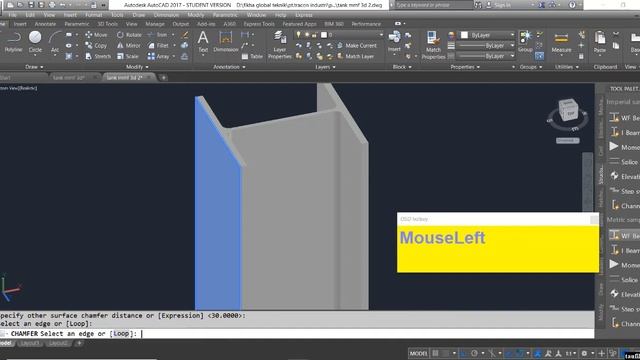The image size is (640, 360).
Task: Click the Channel item in Imperial tool palette
Action: [626, 206]
